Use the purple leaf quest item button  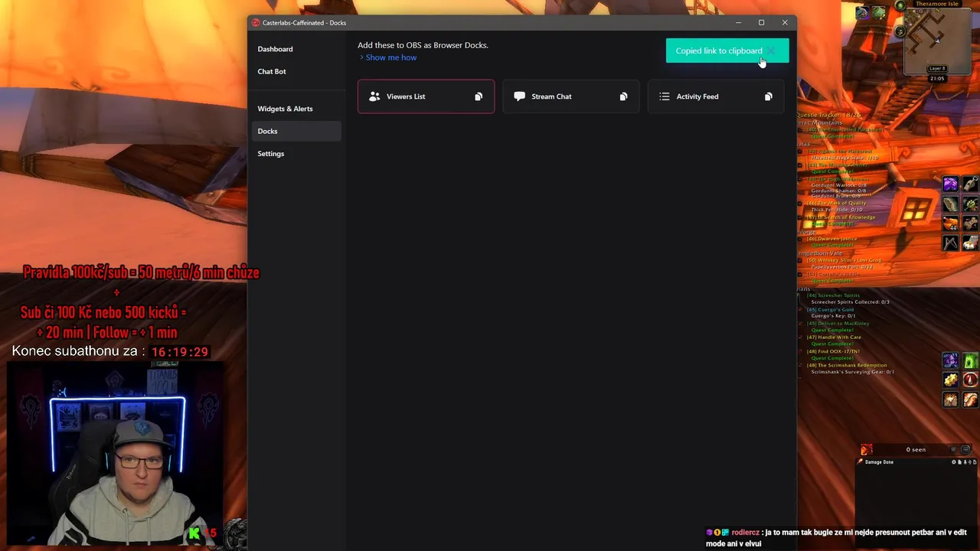coord(950,184)
